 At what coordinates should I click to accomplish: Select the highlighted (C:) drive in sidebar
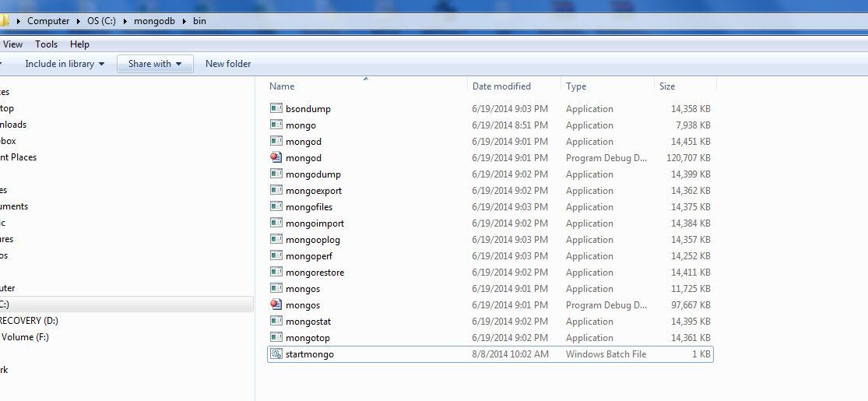(x=126, y=304)
